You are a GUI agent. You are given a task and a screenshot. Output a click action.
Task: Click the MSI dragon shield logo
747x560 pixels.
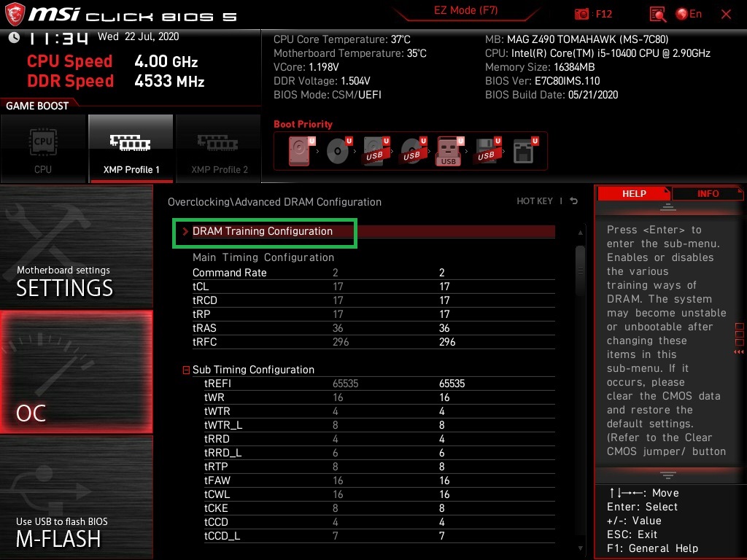click(x=15, y=15)
